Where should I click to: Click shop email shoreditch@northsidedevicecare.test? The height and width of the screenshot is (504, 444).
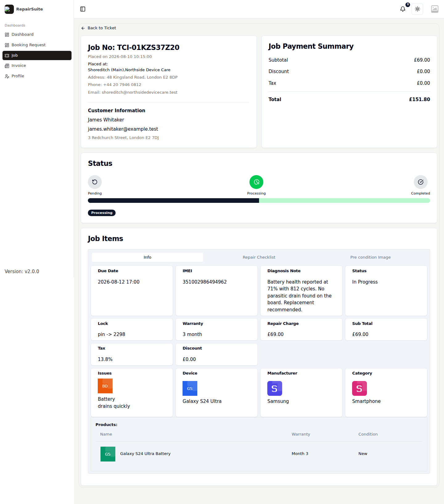coord(139,92)
